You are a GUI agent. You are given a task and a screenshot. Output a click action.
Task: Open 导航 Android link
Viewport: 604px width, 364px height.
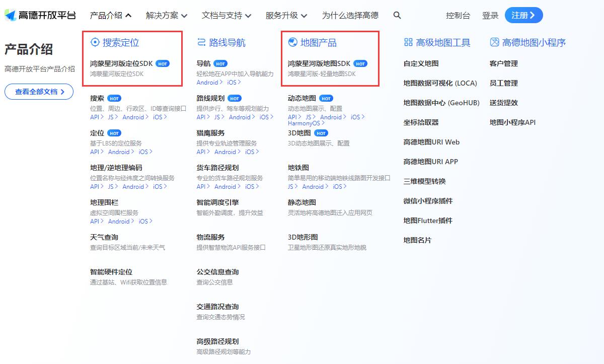coord(209,82)
